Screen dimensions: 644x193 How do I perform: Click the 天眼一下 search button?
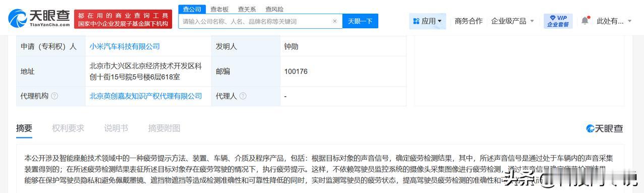[360, 21]
